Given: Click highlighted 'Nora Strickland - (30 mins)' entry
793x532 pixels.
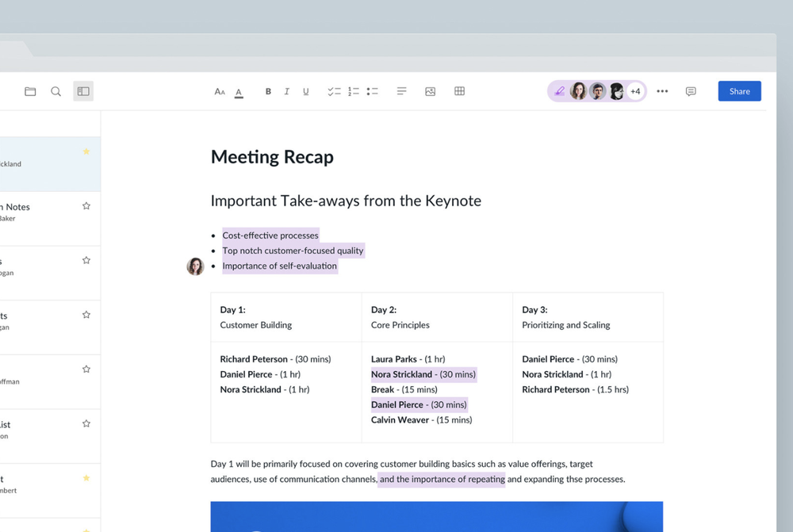Looking at the screenshot, I should pos(423,374).
